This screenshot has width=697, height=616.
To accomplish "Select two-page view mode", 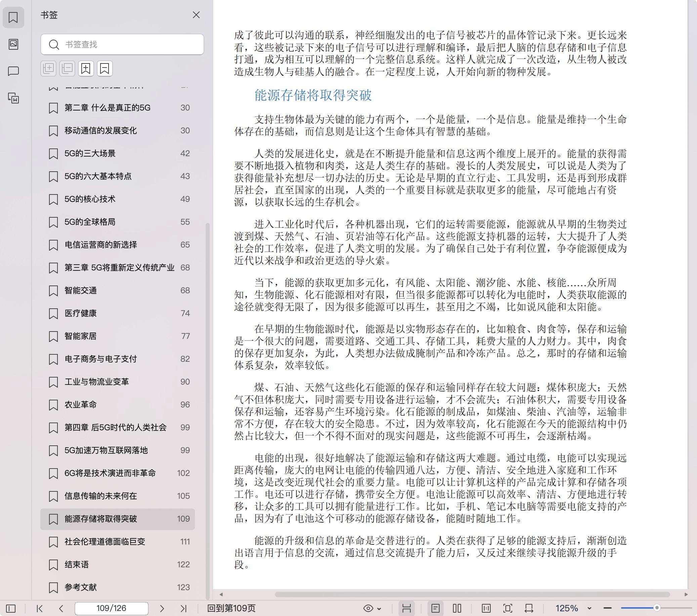I will click(x=457, y=608).
